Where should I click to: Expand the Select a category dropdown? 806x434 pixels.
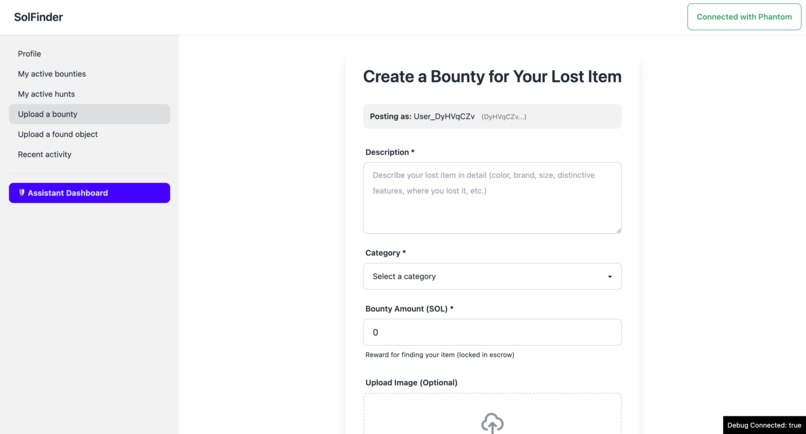click(492, 276)
